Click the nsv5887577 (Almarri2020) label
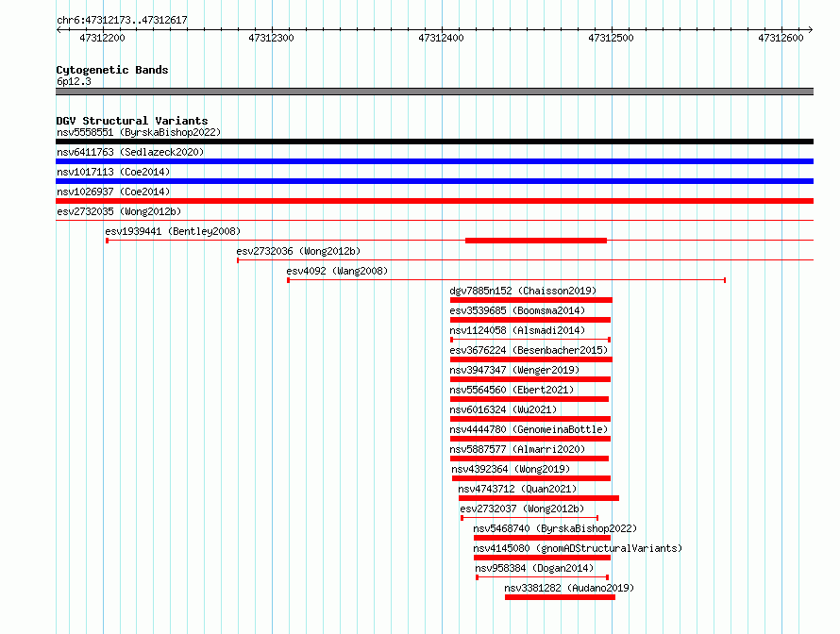840x634 pixels. tap(517, 449)
